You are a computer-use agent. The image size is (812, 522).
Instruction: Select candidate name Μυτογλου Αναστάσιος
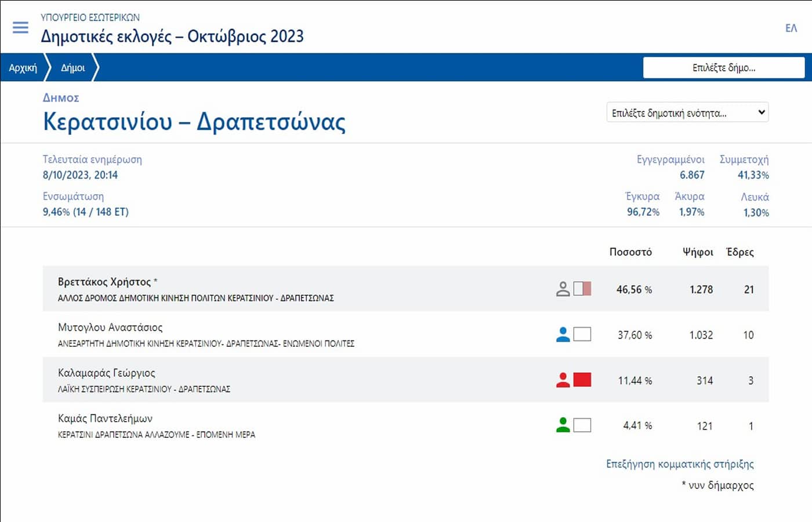click(110, 327)
